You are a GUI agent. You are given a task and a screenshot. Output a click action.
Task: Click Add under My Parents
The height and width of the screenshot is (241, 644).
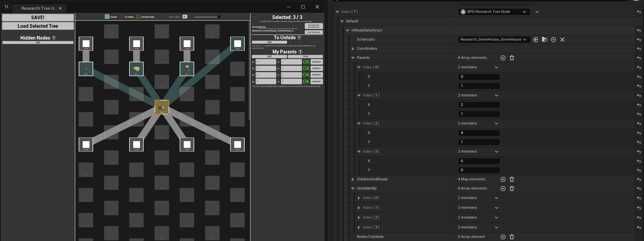pyautogui.click(x=269, y=57)
